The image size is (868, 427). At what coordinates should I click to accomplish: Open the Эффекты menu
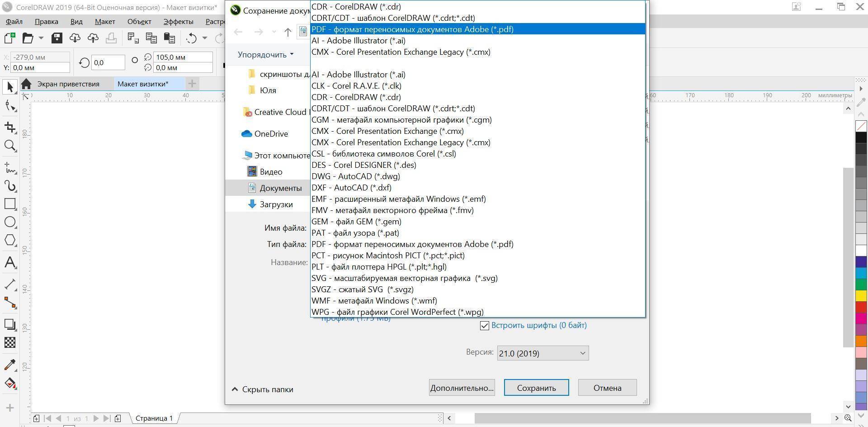[x=179, y=21]
